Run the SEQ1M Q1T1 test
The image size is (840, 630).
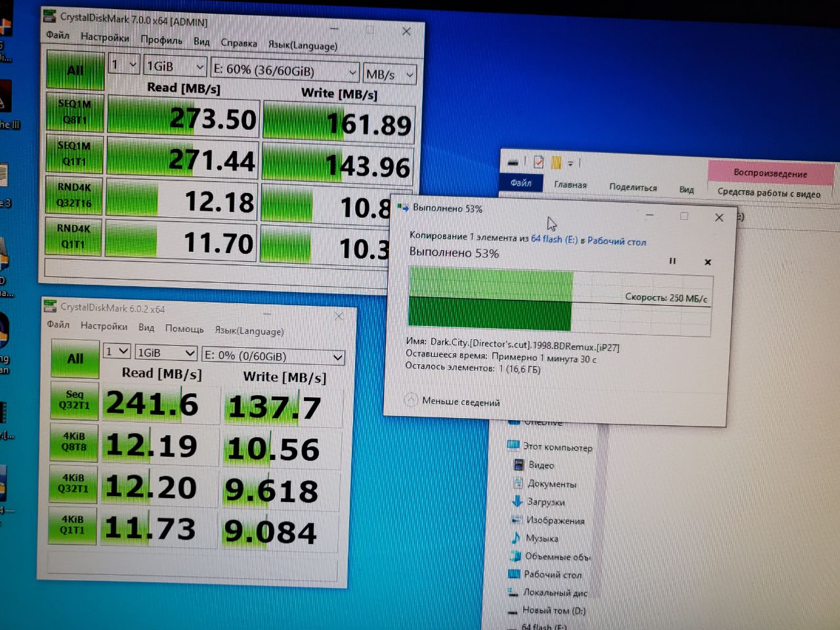coord(75,154)
